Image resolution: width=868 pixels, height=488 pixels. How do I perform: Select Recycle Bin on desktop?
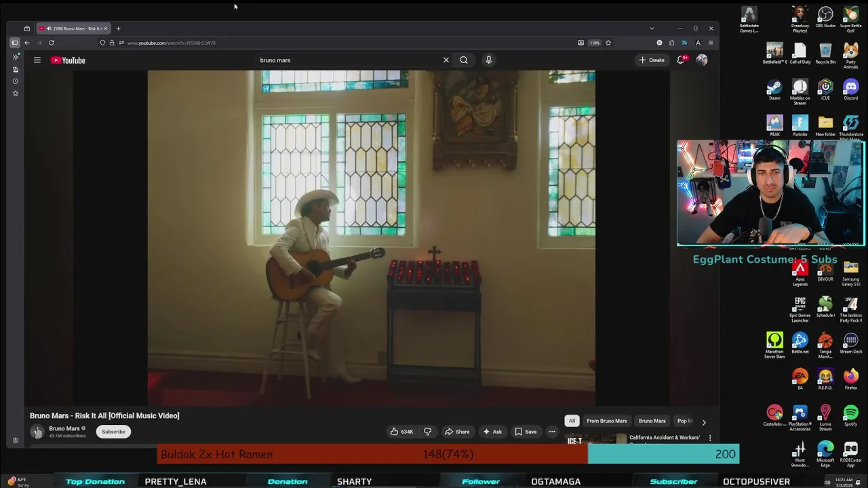click(825, 54)
